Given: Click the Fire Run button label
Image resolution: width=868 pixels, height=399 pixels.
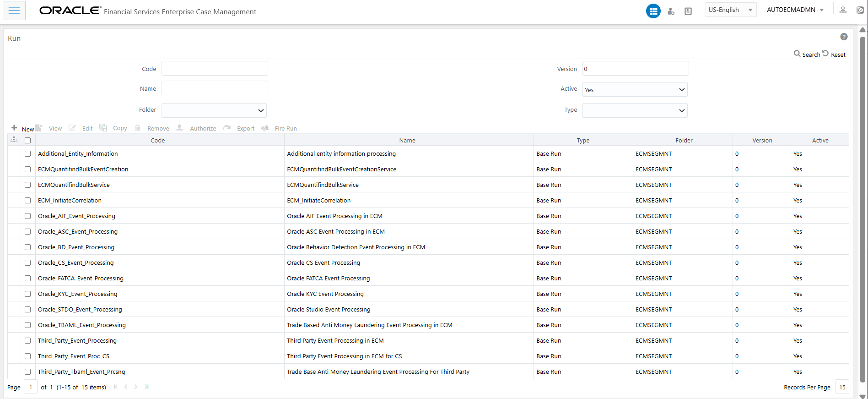Looking at the screenshot, I should pos(286,129).
